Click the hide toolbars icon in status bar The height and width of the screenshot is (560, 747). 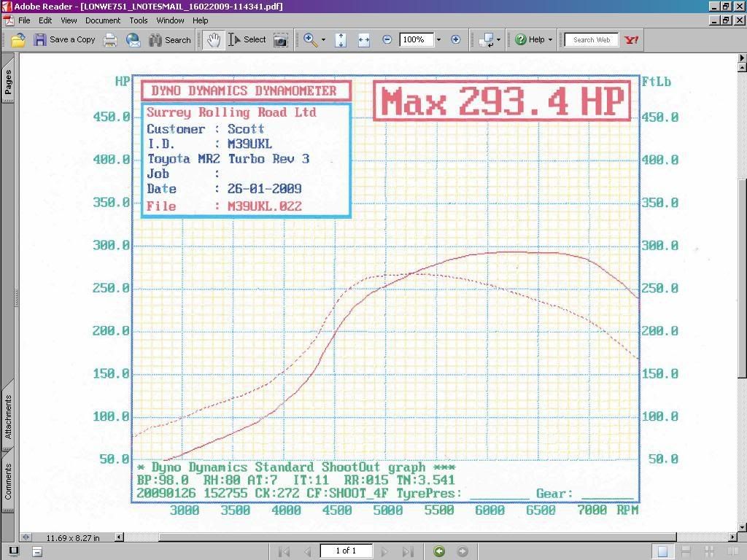(x=37, y=552)
